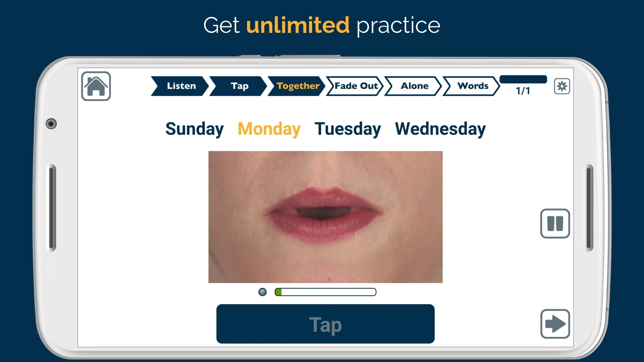This screenshot has height=362, width=644.
Task: Click the lip movement video thumbnail
Action: (x=325, y=217)
